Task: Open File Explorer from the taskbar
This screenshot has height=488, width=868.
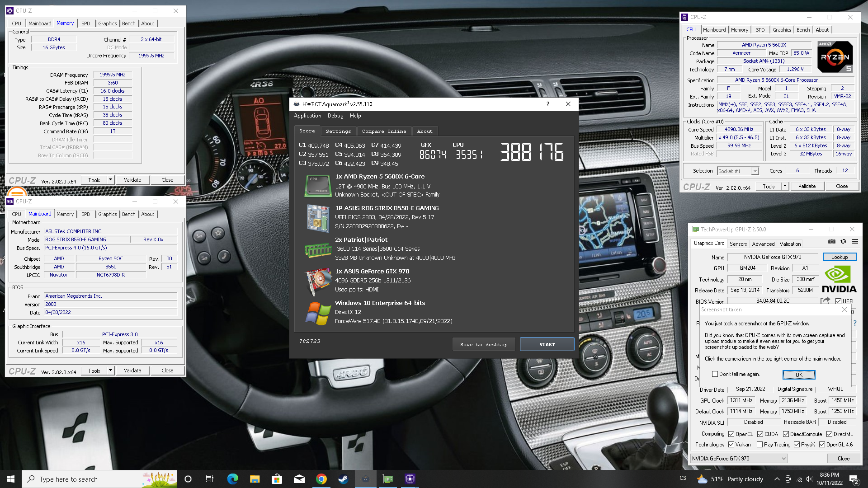Action: [255, 479]
